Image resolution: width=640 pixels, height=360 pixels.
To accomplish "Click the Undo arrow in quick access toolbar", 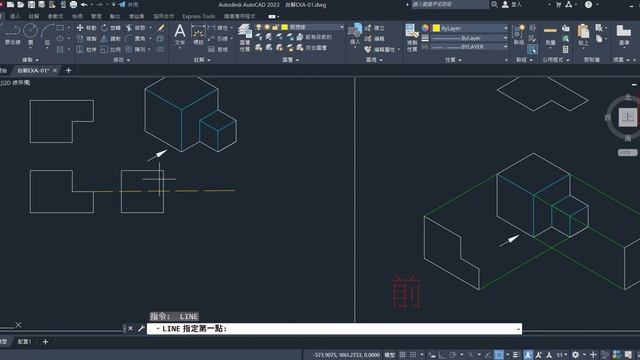I will [84, 4].
